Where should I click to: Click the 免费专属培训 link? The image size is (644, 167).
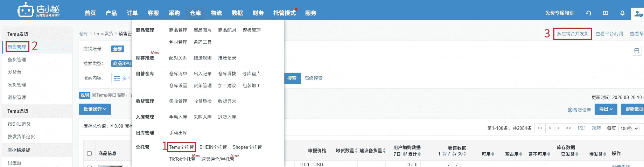pos(560,13)
